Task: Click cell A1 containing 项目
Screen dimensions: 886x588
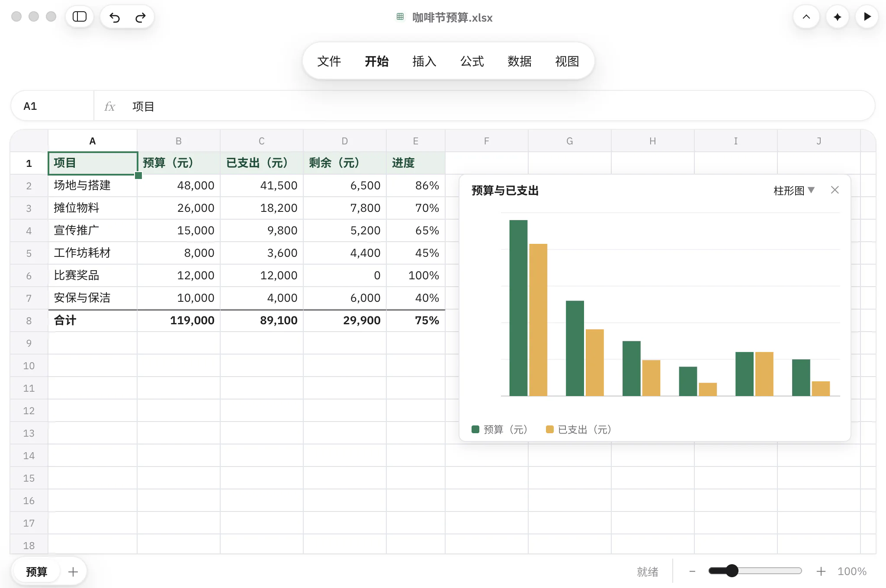Action: pos(93,163)
